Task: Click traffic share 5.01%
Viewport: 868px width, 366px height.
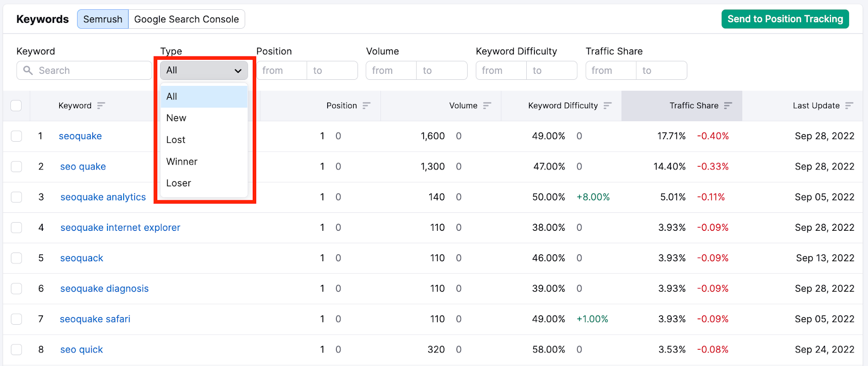Action: pyautogui.click(x=673, y=197)
